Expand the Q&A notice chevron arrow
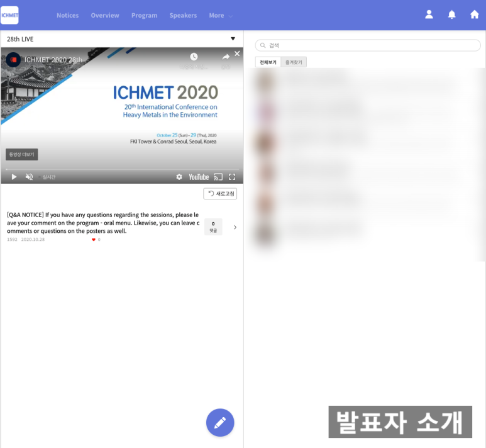Image resolution: width=486 pixels, height=448 pixels. [235, 227]
